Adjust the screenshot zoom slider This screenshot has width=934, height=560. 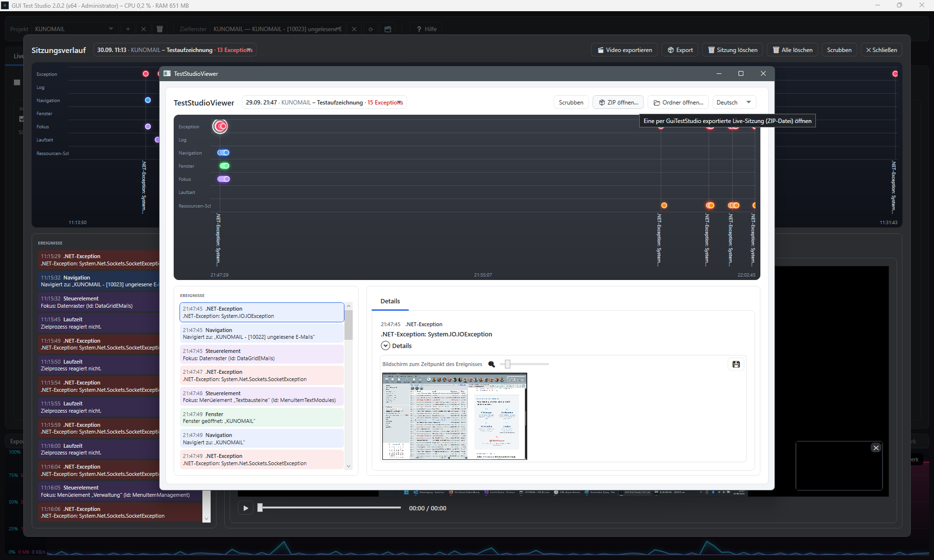[x=524, y=364]
